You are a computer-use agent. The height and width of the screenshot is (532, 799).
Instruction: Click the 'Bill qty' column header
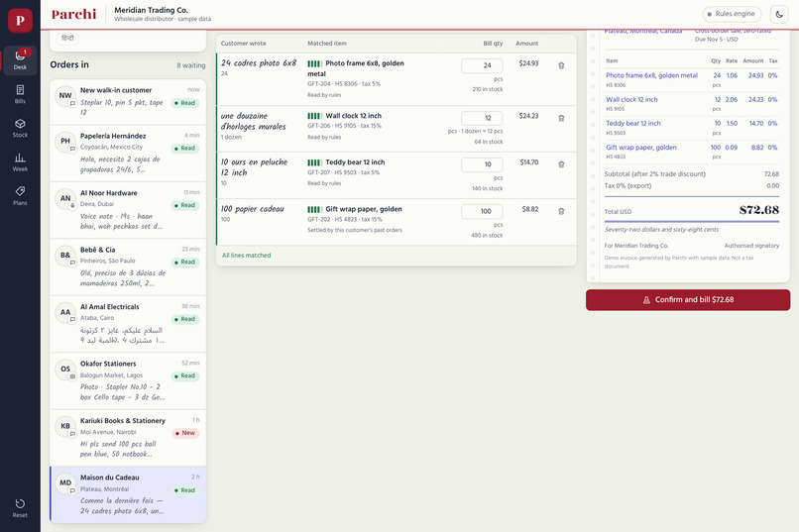click(493, 44)
